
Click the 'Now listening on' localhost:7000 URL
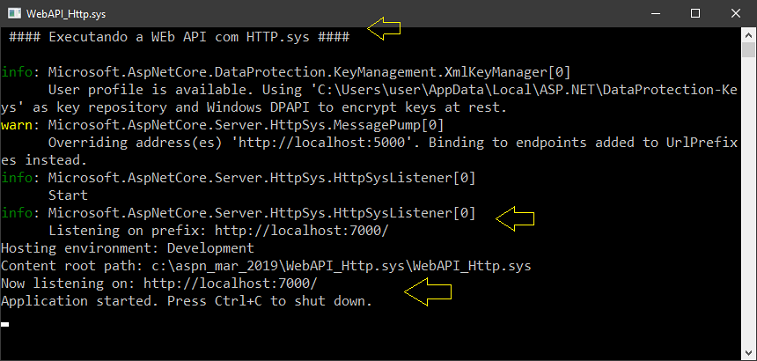pos(230,283)
